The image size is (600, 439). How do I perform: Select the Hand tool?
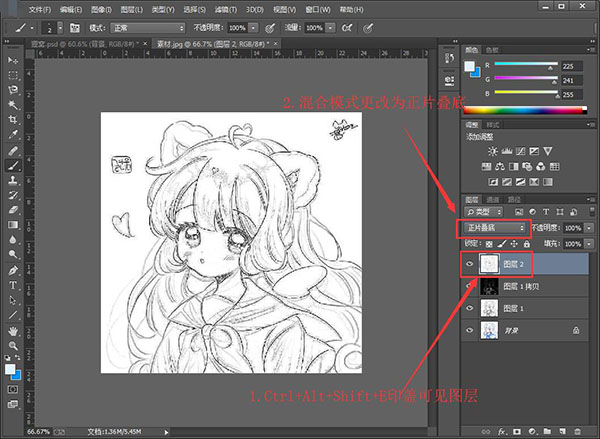(13, 331)
